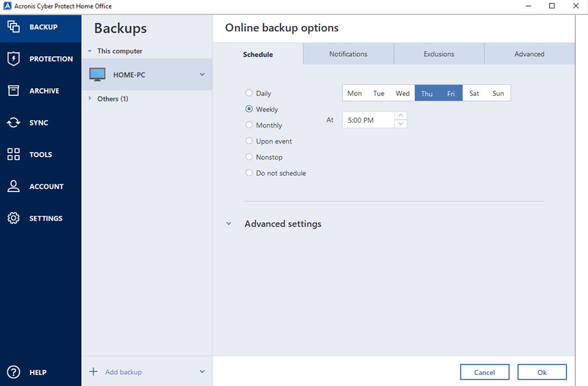Toggle Tuesday in the weekday selector
The width and height of the screenshot is (588, 386).
(379, 93)
